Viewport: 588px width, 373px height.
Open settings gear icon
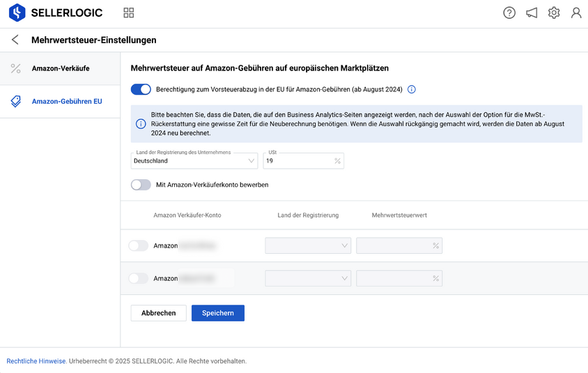(554, 13)
